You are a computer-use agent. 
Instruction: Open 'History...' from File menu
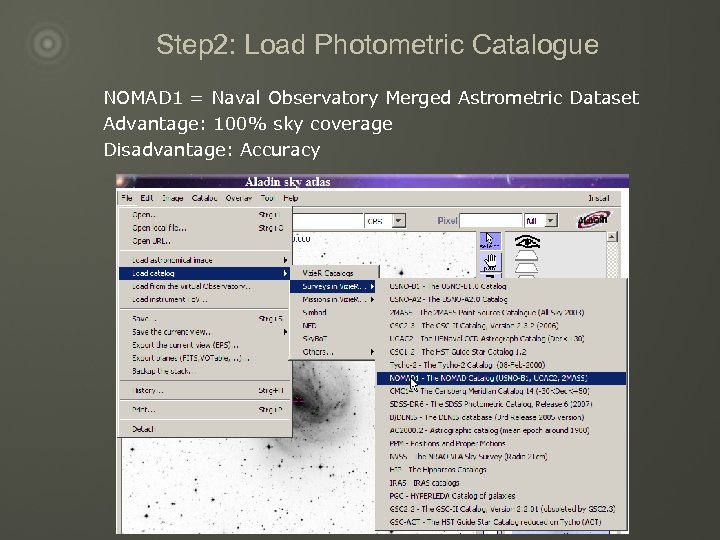click(x=205, y=390)
